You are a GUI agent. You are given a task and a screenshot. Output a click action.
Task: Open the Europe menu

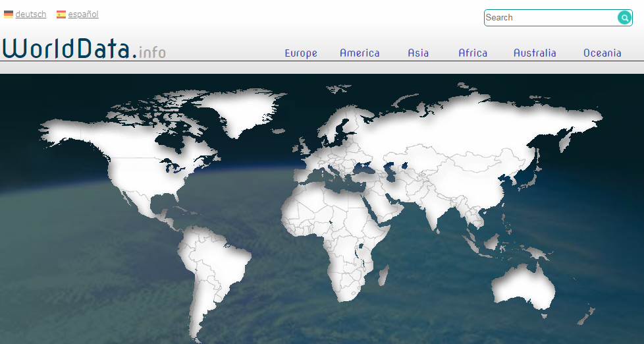tap(301, 53)
